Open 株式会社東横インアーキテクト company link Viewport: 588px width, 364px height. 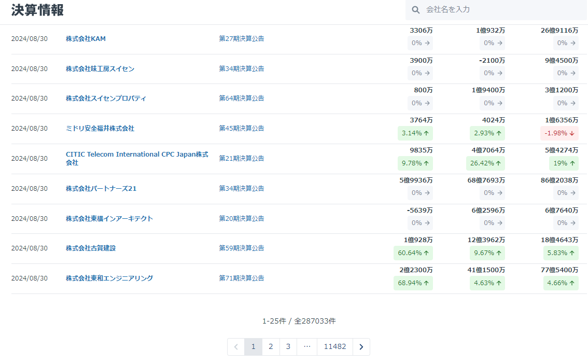click(109, 218)
